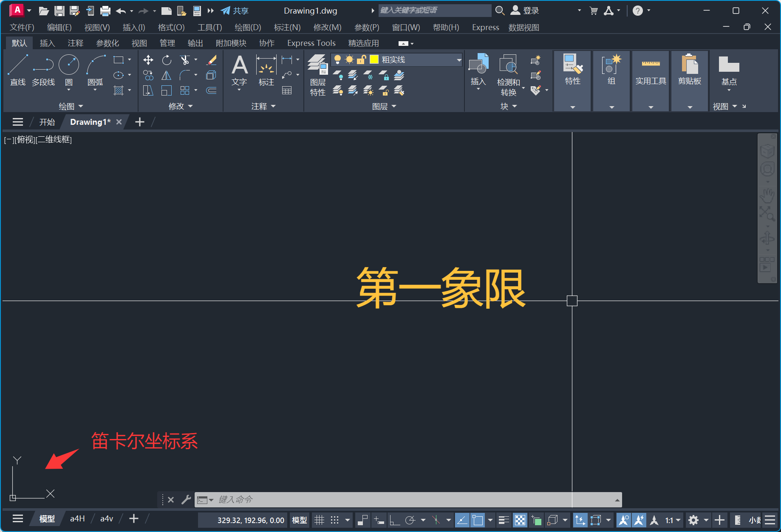This screenshot has height=532, width=781.
Task: Select the Polyline (多段线) tool
Action: tap(43, 70)
